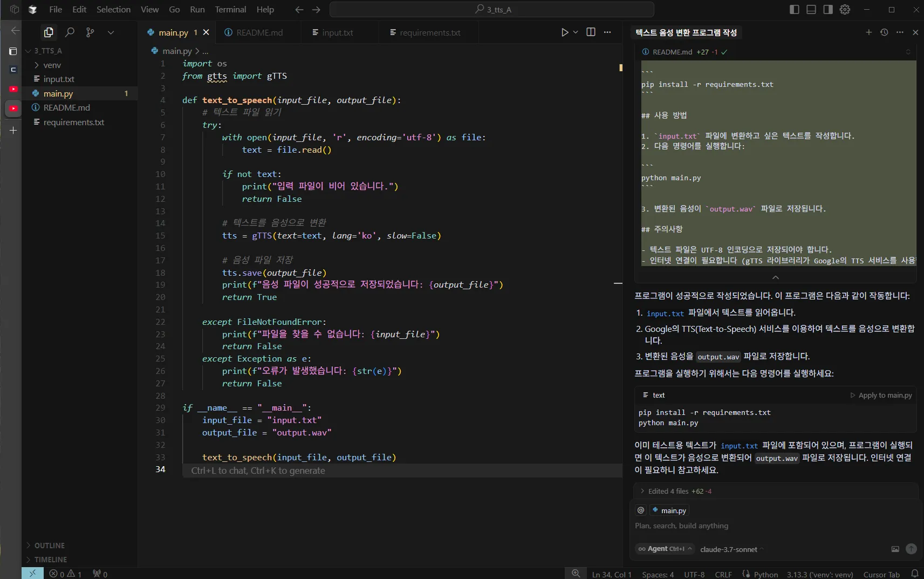Click the 3_tts_A command search bar
Image resolution: width=924 pixels, height=579 pixels.
coord(492,10)
